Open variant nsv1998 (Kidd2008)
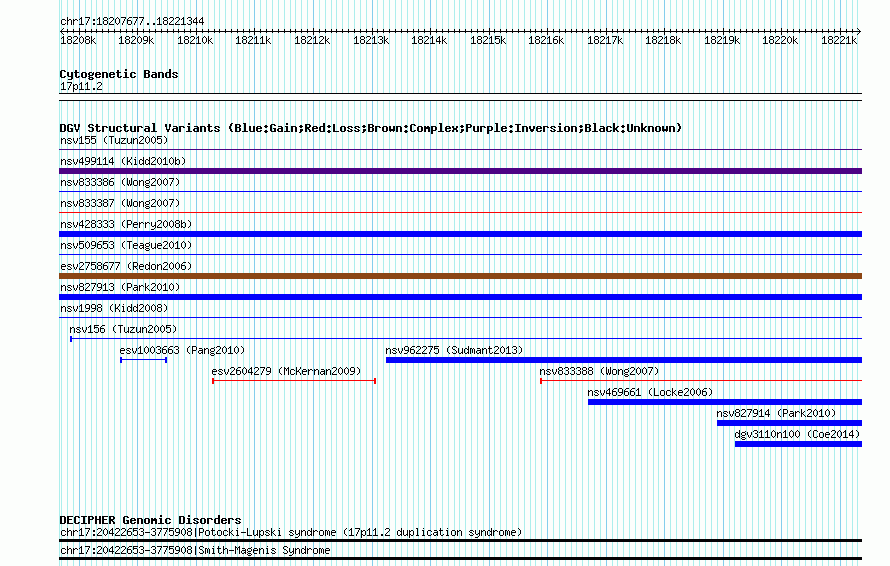The height and width of the screenshot is (566, 890). coord(114,308)
